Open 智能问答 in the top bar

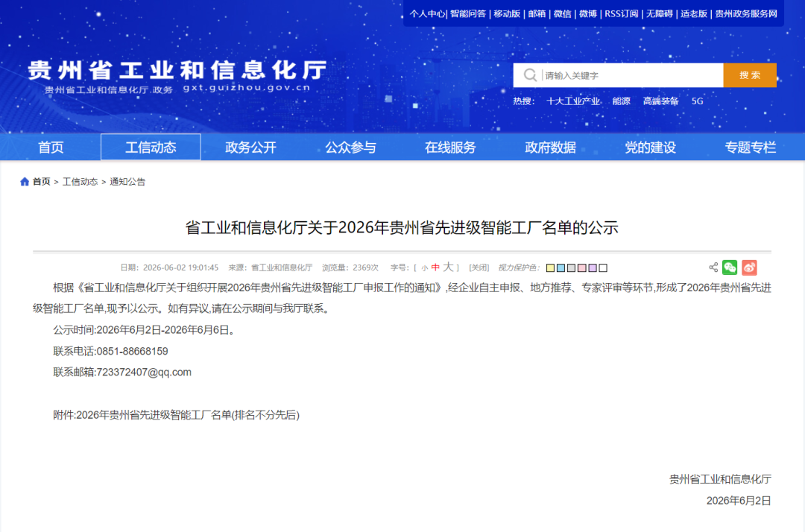click(467, 14)
